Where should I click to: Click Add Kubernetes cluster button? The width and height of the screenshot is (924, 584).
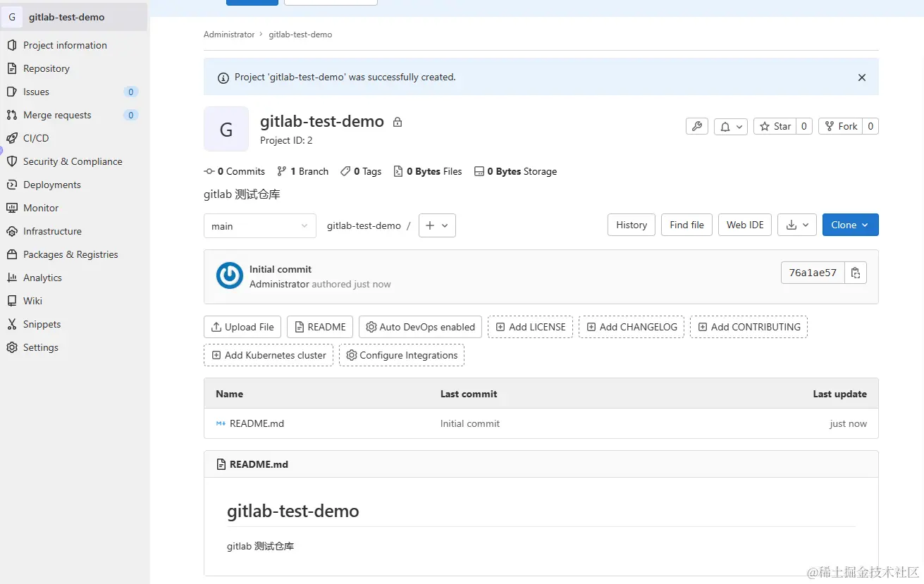tap(269, 355)
